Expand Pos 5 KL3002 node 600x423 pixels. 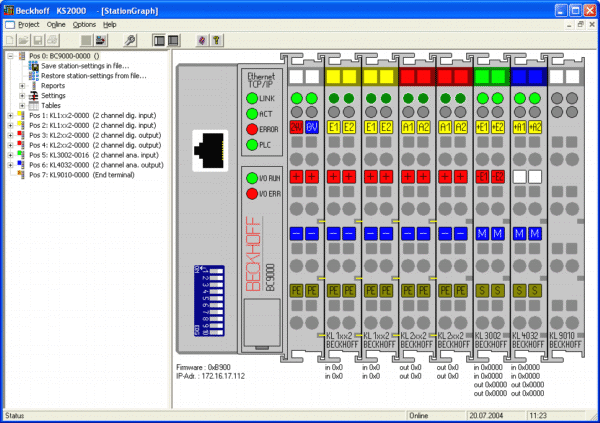(x=10, y=155)
